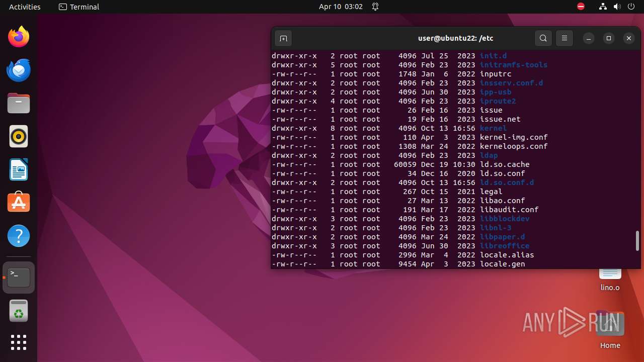Open a new terminal tab
The height and width of the screenshot is (362, 644).
click(283, 38)
